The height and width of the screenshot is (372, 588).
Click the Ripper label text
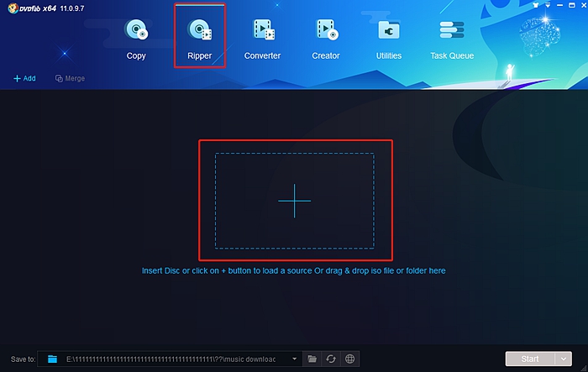coord(199,55)
